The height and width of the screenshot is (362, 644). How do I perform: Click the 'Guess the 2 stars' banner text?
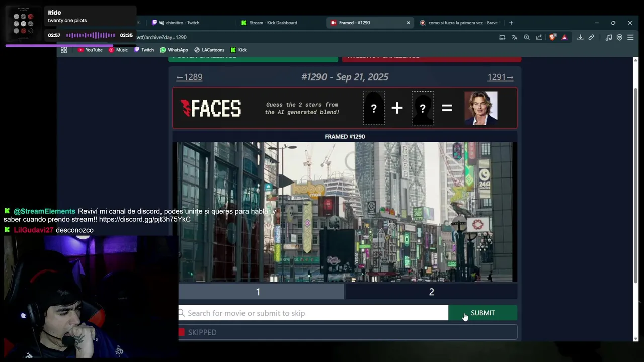(x=302, y=108)
